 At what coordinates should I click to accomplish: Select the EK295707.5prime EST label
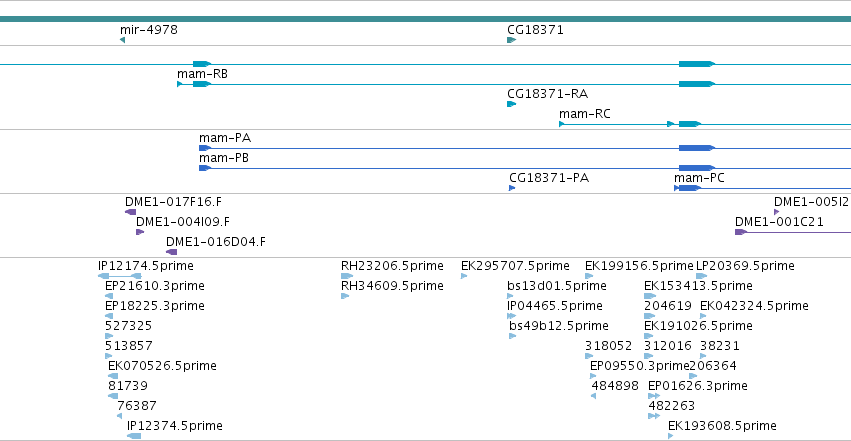pyautogui.click(x=515, y=266)
